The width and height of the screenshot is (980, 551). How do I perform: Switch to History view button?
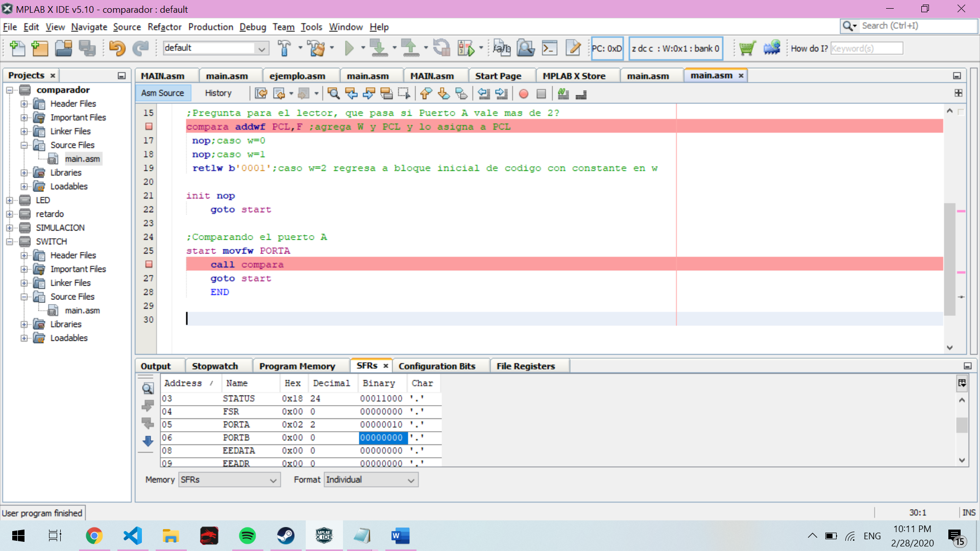coord(218,93)
